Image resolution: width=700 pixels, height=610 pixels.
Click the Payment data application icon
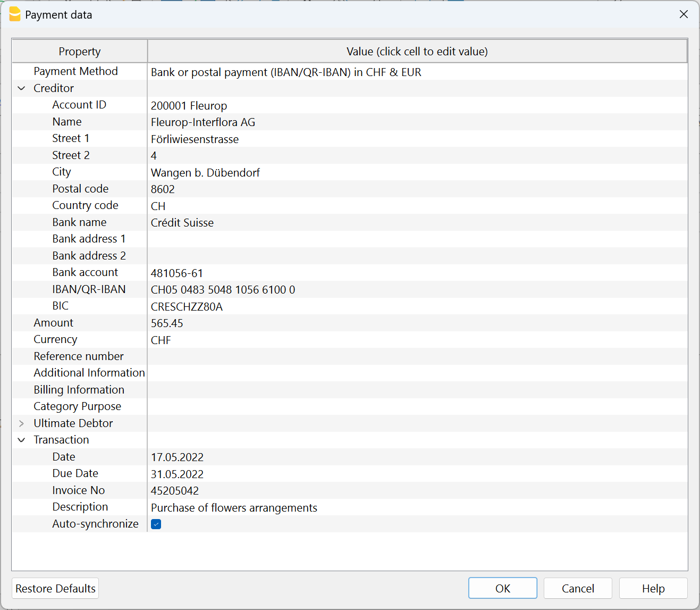[x=15, y=14]
